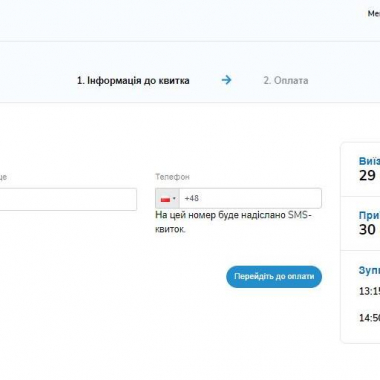Screen dimensions: 380x380
Task: Click the Перейдіть до оплати button
Action: 274,277
